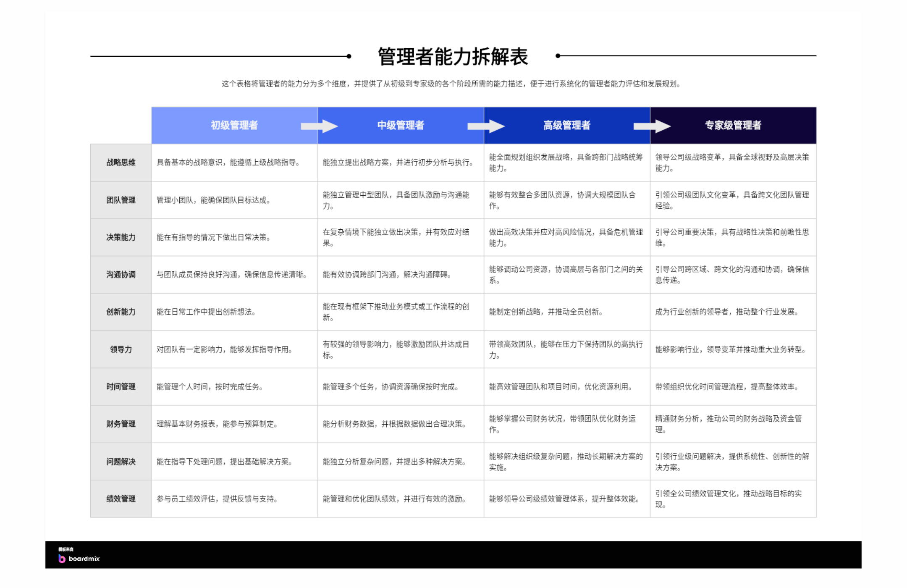Image resolution: width=907 pixels, height=588 pixels.
Task: Click cell 能管理多个任务，协调资源确保按时完成。
Action: (x=401, y=387)
